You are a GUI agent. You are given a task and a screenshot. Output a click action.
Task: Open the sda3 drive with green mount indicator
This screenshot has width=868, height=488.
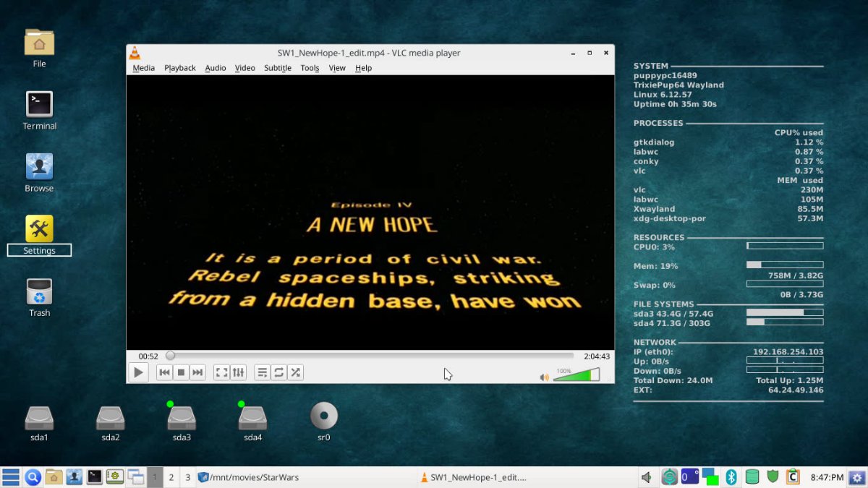[182, 419]
